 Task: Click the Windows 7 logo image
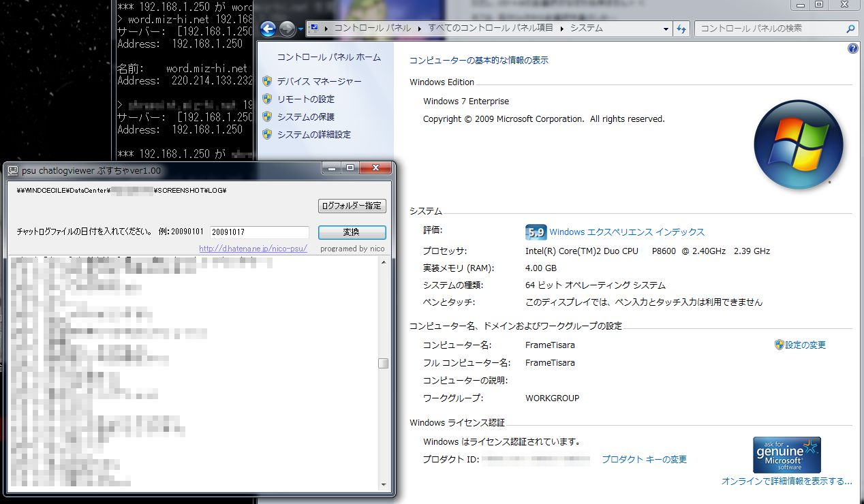tap(799, 144)
